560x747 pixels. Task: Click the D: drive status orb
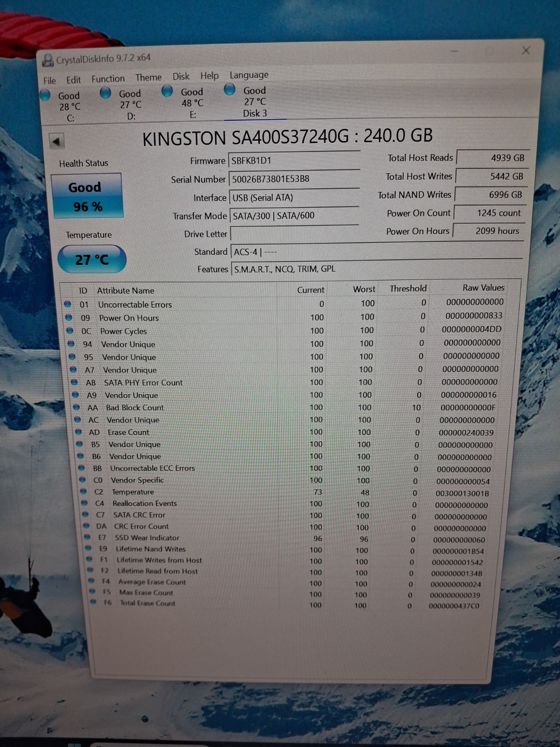pyautogui.click(x=106, y=93)
